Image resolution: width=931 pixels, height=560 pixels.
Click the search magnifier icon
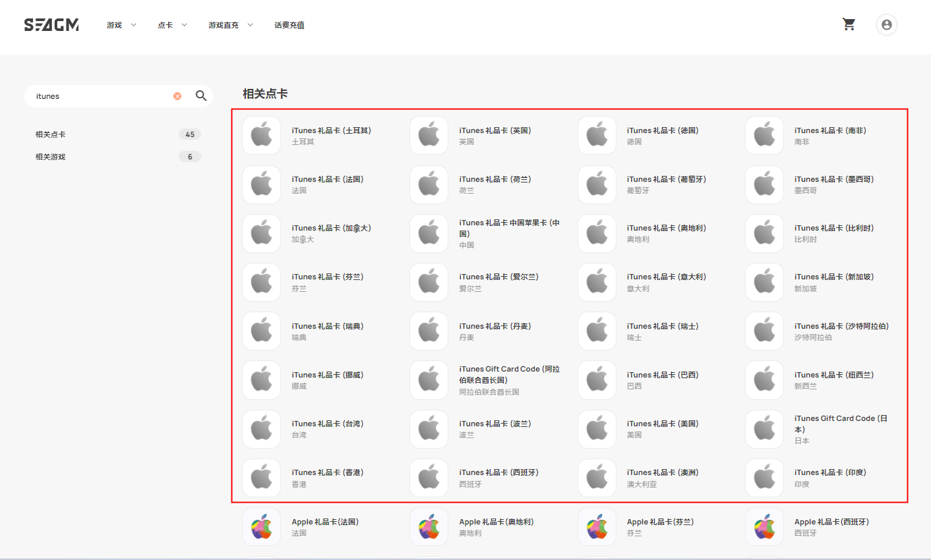pyautogui.click(x=201, y=96)
